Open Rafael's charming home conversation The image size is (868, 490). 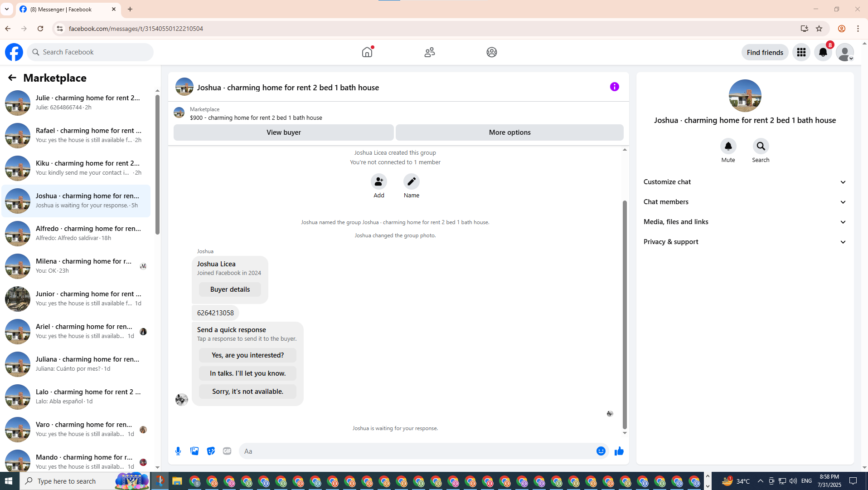tap(76, 136)
